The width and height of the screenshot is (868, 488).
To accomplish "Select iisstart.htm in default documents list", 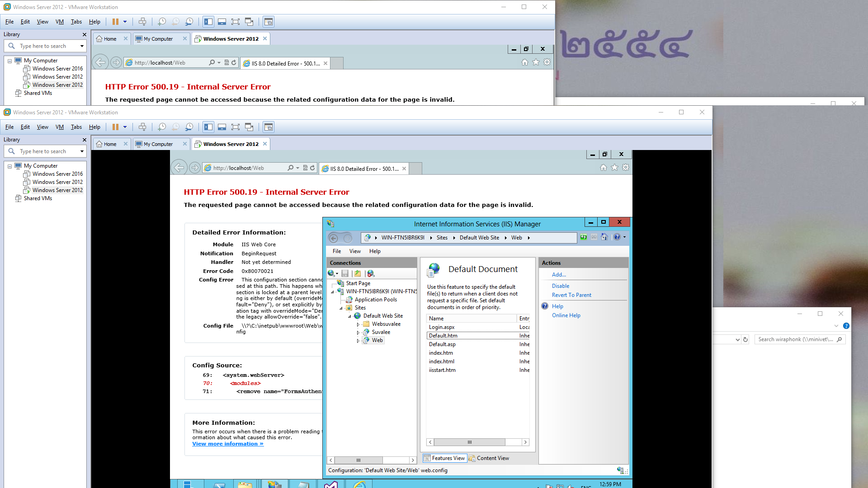I will (x=478, y=370).
